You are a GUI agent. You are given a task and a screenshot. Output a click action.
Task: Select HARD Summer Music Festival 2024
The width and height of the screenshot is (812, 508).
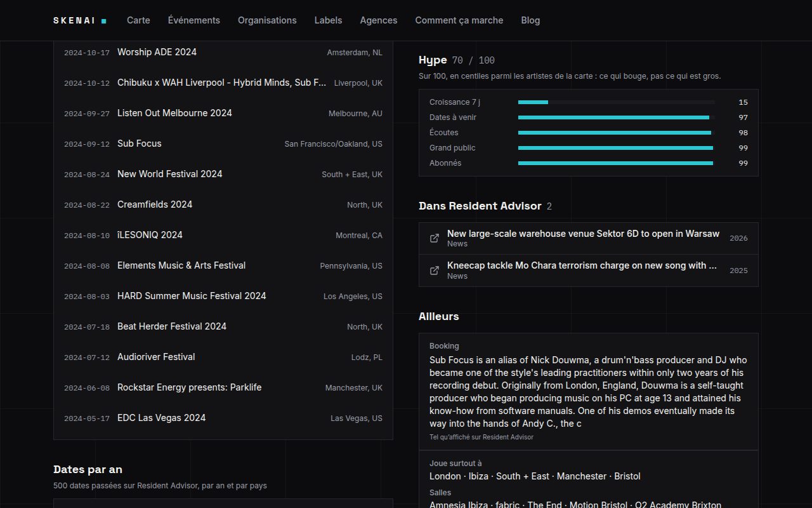pos(223,296)
